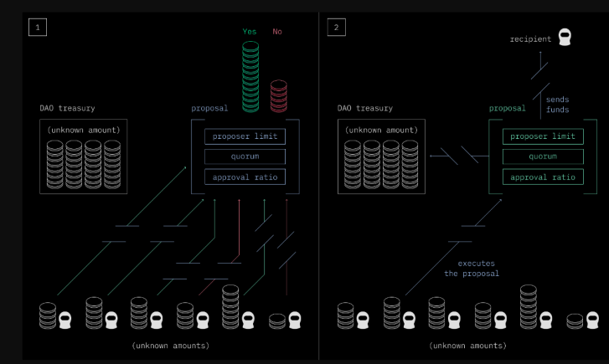The width and height of the screenshot is (609, 364).
Task: Click the "recipient" label
Action: [x=530, y=39]
